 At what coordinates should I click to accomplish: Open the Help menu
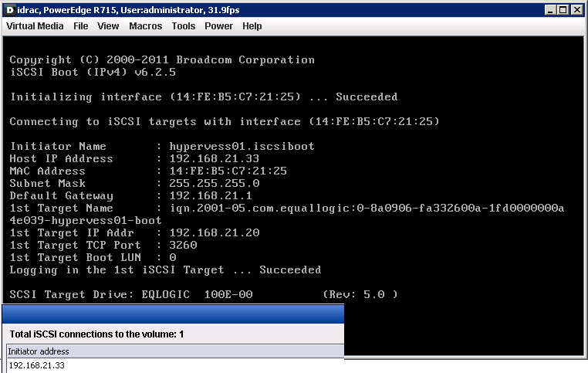point(252,26)
